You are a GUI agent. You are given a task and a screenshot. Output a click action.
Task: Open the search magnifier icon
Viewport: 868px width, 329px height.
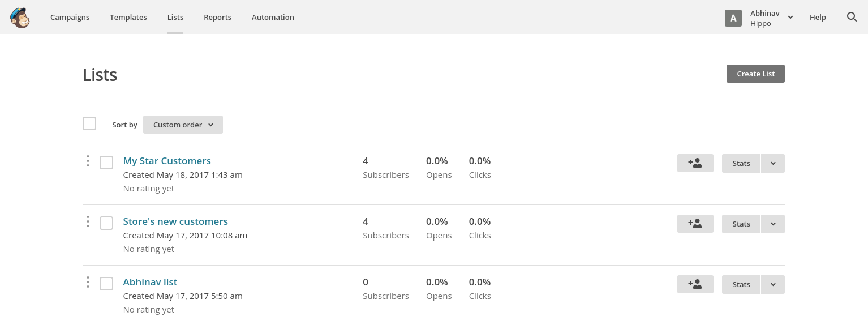pos(852,17)
